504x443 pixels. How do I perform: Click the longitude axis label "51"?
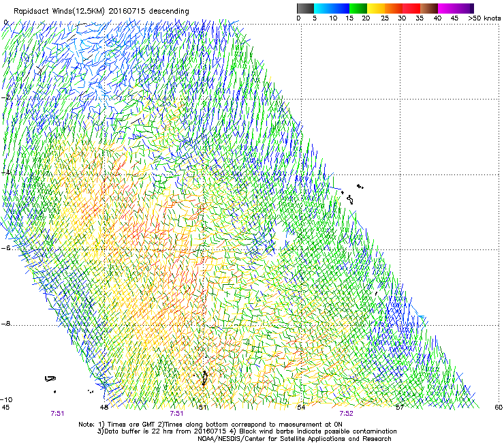pos(202,407)
